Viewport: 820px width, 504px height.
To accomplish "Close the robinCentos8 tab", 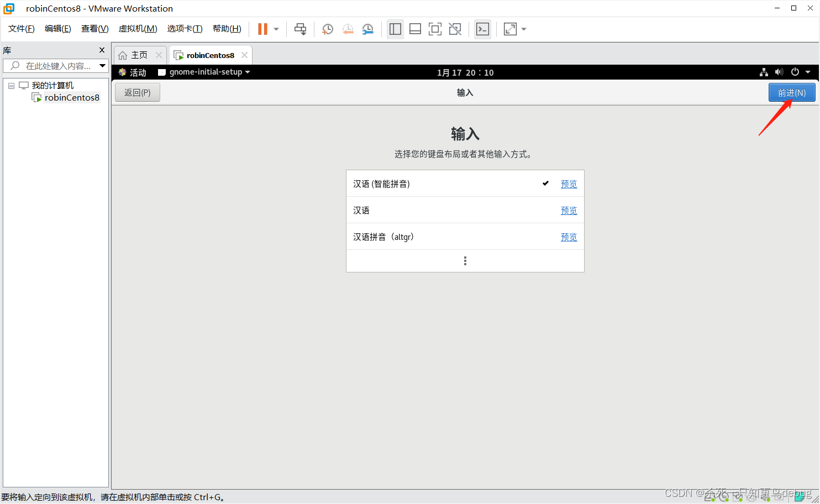I will click(244, 55).
